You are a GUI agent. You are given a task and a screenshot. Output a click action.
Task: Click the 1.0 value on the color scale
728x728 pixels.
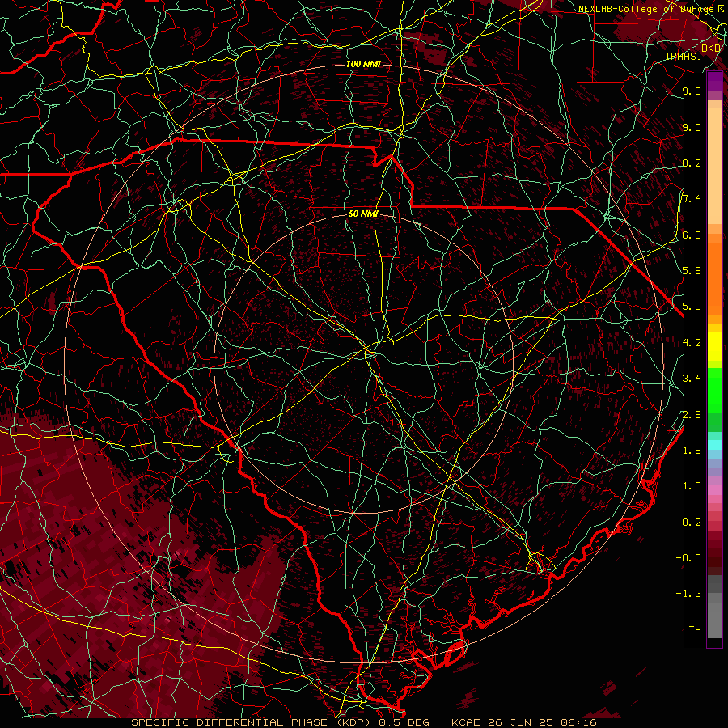point(692,486)
